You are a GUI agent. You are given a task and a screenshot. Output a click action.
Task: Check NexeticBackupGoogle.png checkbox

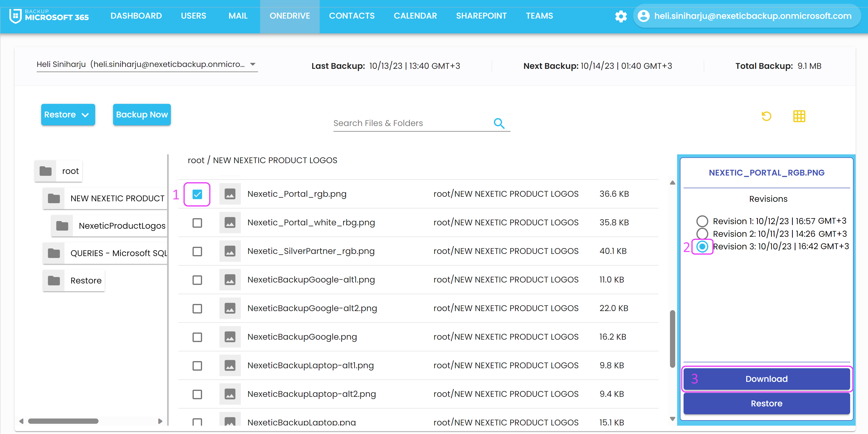click(x=197, y=337)
